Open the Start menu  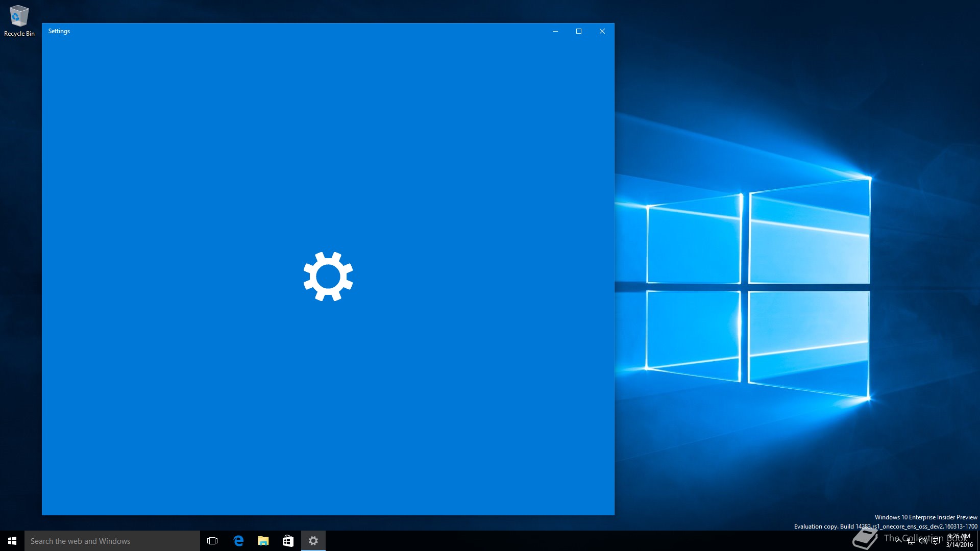[12, 541]
